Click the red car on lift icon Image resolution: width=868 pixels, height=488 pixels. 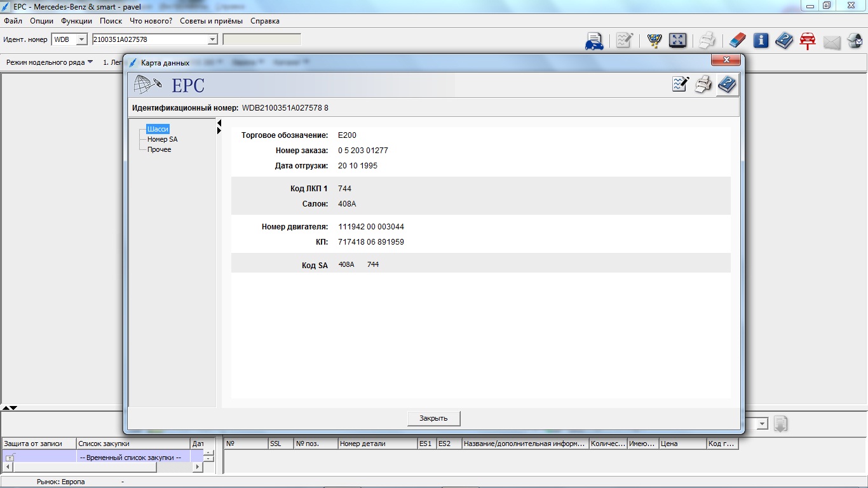808,41
